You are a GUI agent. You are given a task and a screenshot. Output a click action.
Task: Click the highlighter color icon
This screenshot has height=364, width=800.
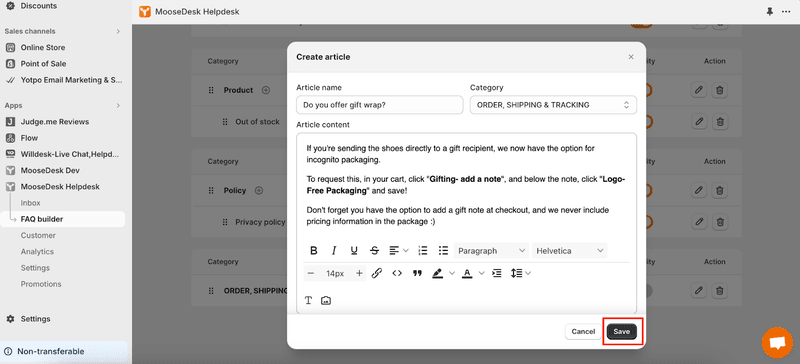point(437,273)
